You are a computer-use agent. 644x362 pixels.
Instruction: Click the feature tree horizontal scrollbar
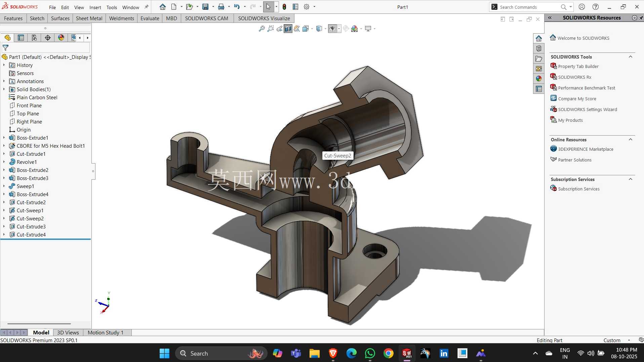click(x=39, y=324)
